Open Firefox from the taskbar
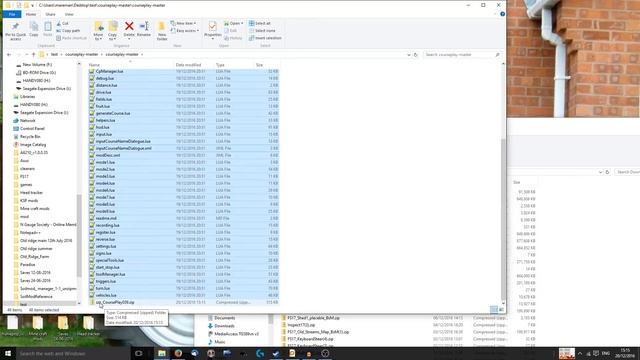640x360 pixels. tap(178, 353)
